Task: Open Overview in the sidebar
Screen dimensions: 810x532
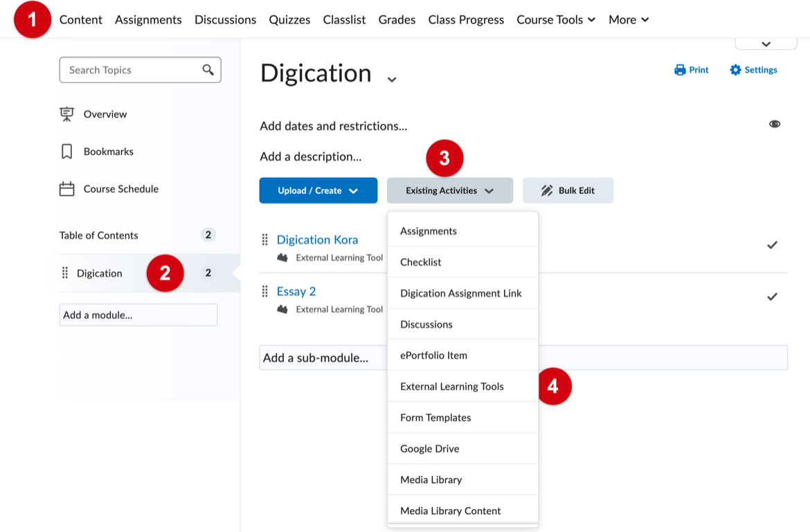Action: click(x=105, y=114)
